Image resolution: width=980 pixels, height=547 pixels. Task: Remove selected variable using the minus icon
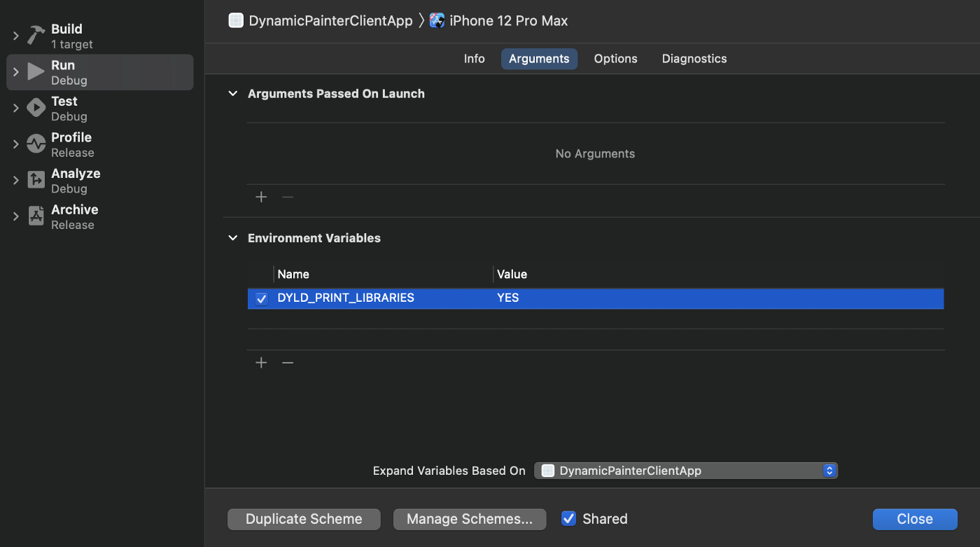coord(287,362)
